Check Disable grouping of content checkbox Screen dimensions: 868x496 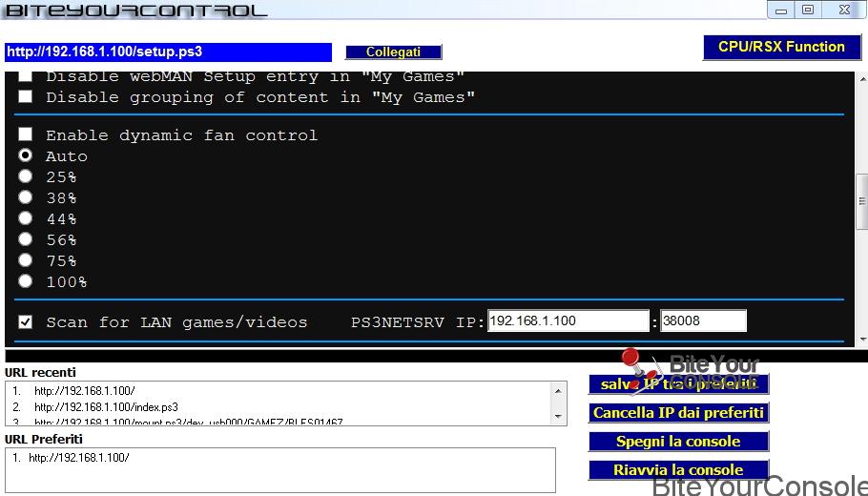click(25, 97)
